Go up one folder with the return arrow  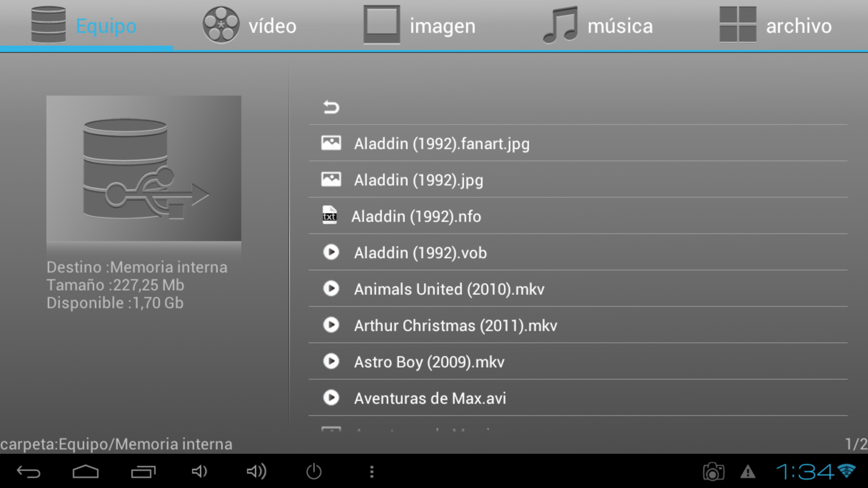[331, 107]
